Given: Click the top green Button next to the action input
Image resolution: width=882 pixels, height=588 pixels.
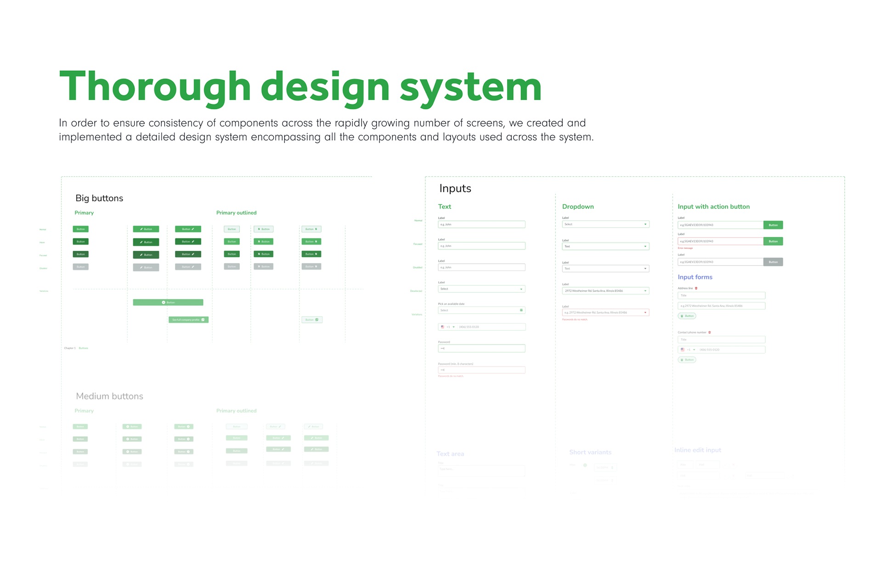Looking at the screenshot, I should [x=773, y=225].
